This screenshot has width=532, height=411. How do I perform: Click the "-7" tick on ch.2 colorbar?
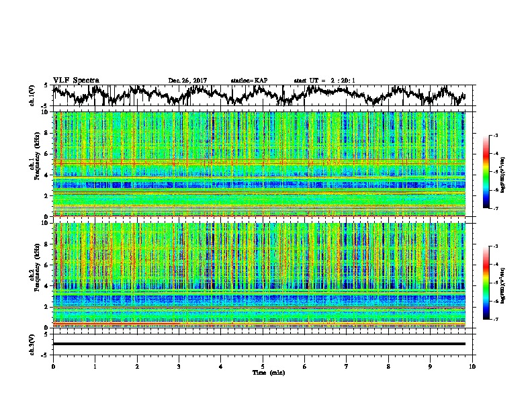click(495, 319)
